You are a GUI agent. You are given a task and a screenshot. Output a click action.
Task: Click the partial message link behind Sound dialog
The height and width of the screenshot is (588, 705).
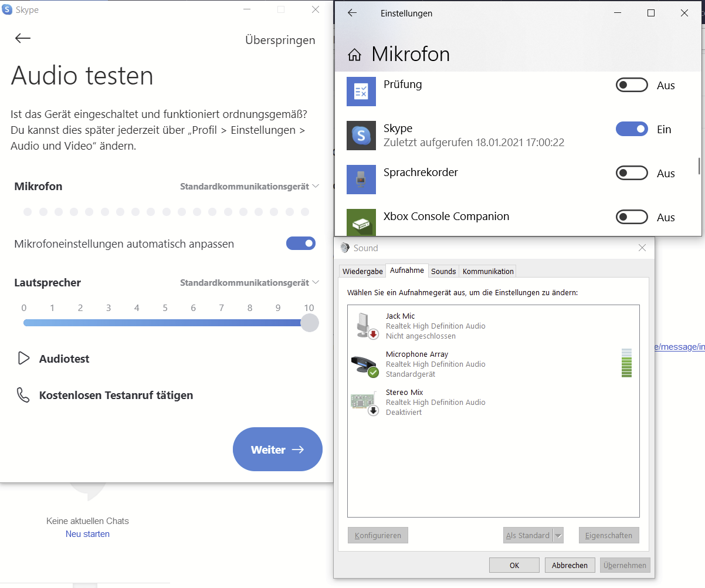680,347
